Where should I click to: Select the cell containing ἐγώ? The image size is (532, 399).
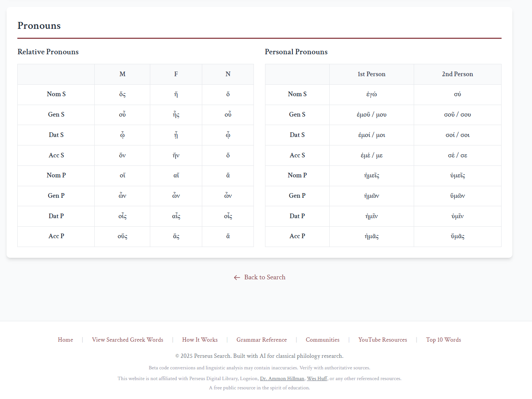click(371, 94)
